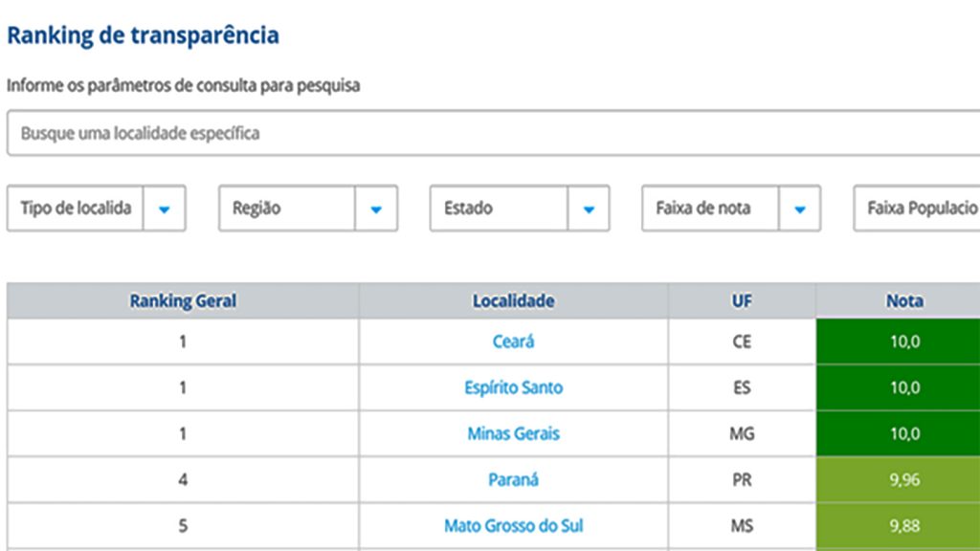Image resolution: width=980 pixels, height=551 pixels.
Task: Click the Faixa de nota dropdown arrow
Action: click(x=800, y=209)
